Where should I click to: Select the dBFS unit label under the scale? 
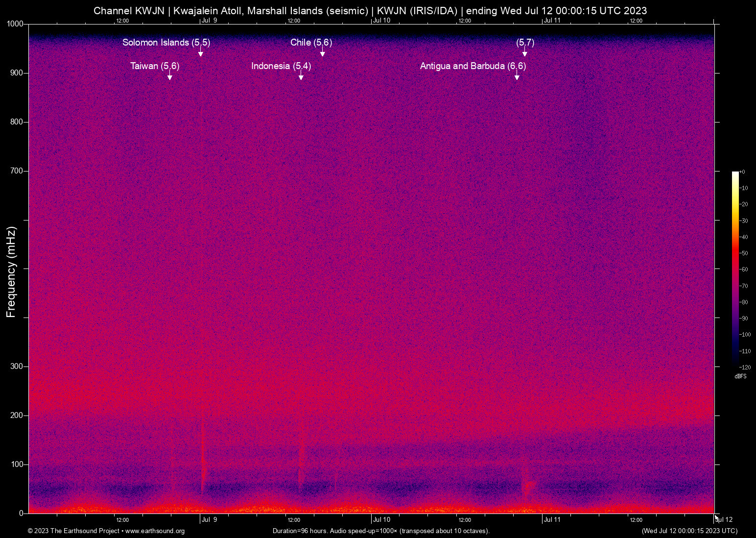point(740,376)
